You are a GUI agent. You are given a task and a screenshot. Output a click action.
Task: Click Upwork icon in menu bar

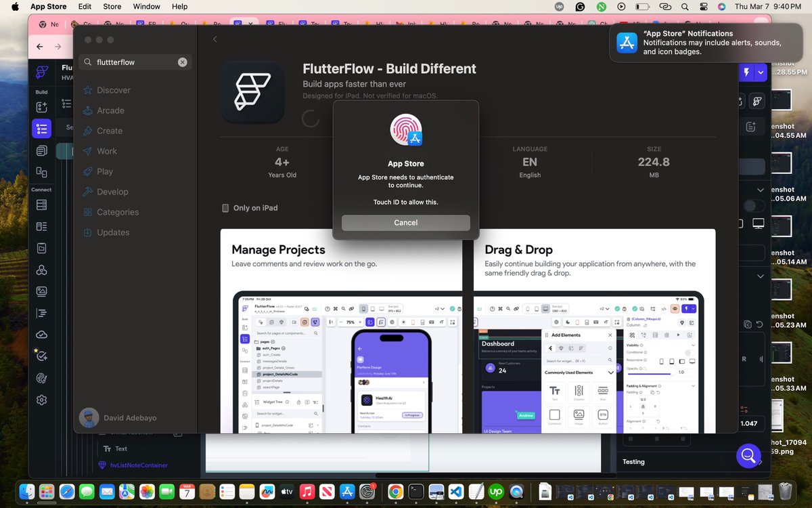point(559,6)
